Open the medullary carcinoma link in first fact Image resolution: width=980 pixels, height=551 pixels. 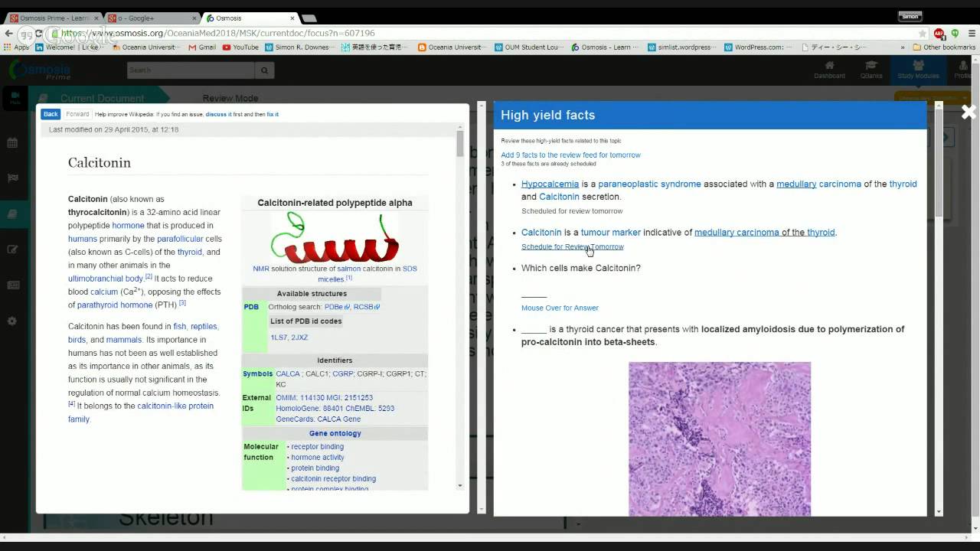(818, 184)
